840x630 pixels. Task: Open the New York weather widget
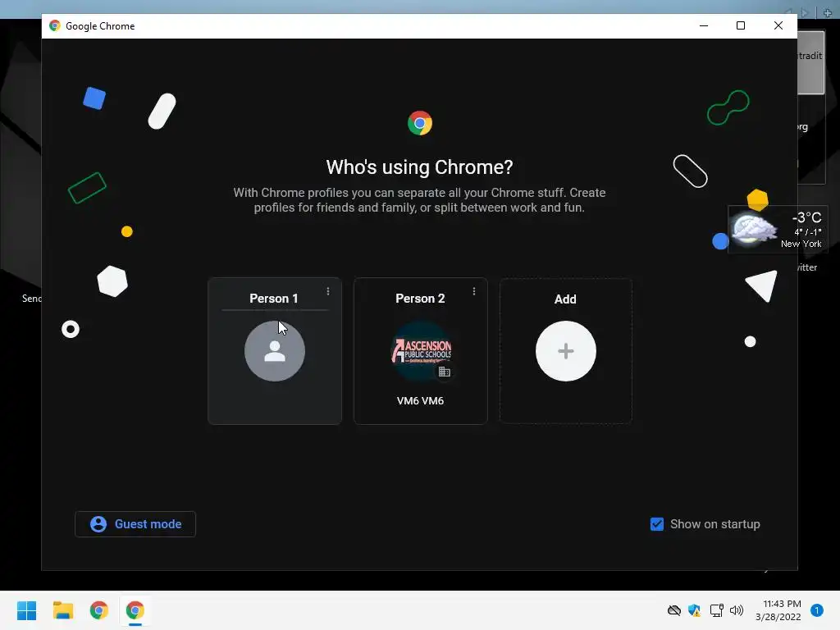coord(778,230)
